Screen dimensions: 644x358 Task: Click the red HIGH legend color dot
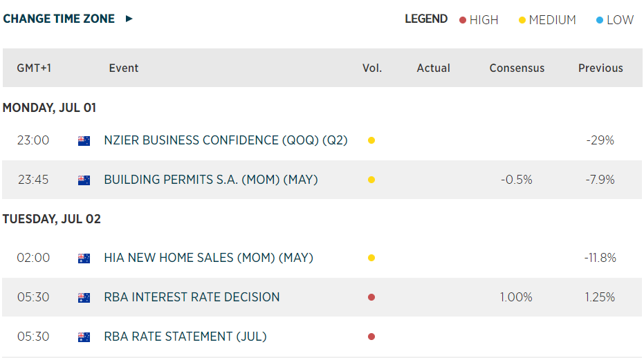[x=463, y=20]
